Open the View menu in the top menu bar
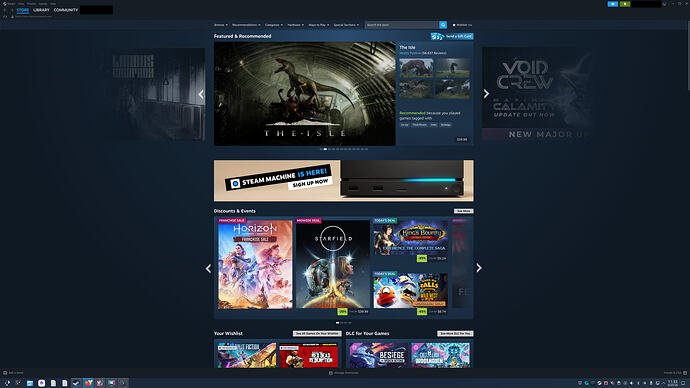This screenshot has width=690, height=388. 21,4
